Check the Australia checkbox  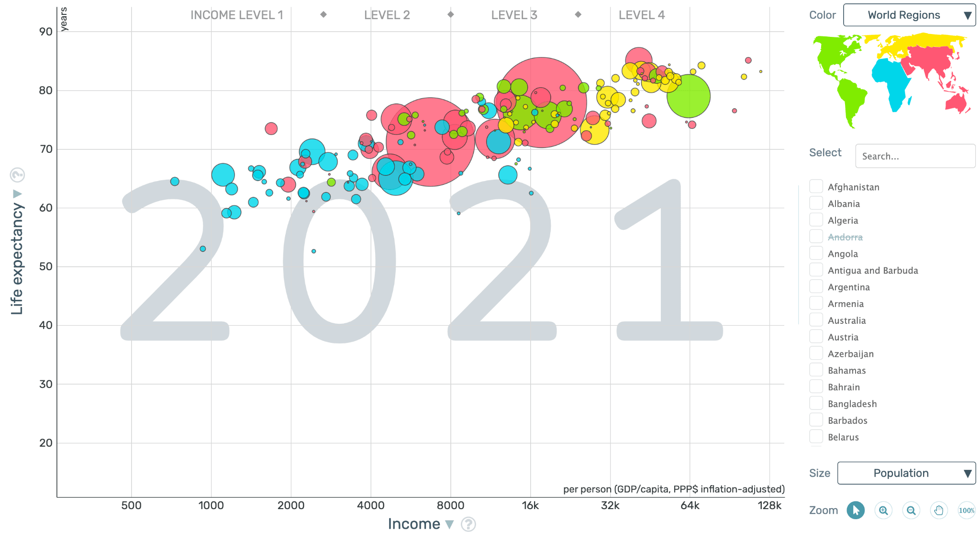point(816,320)
